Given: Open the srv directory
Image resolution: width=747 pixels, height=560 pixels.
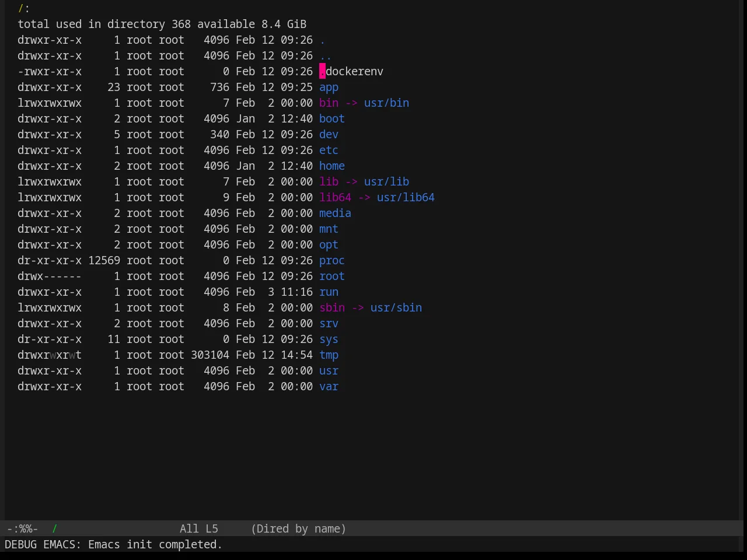Looking at the screenshot, I should coord(329,324).
